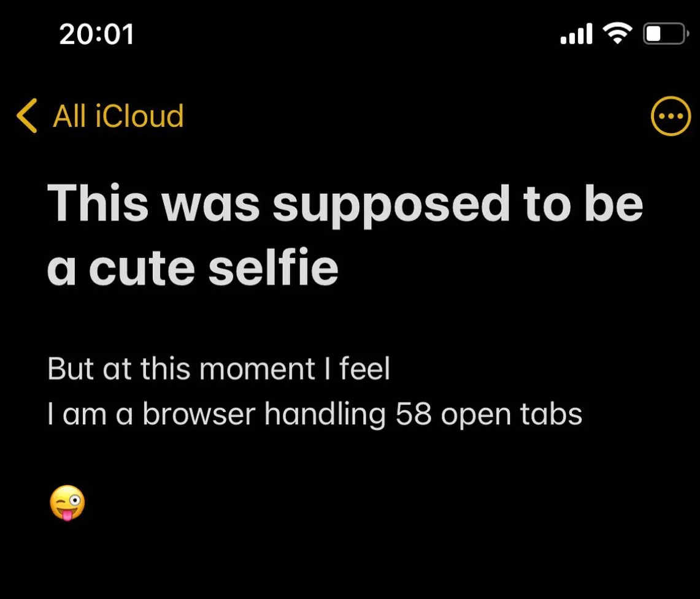Tap the winking tongue emoji

(66, 503)
